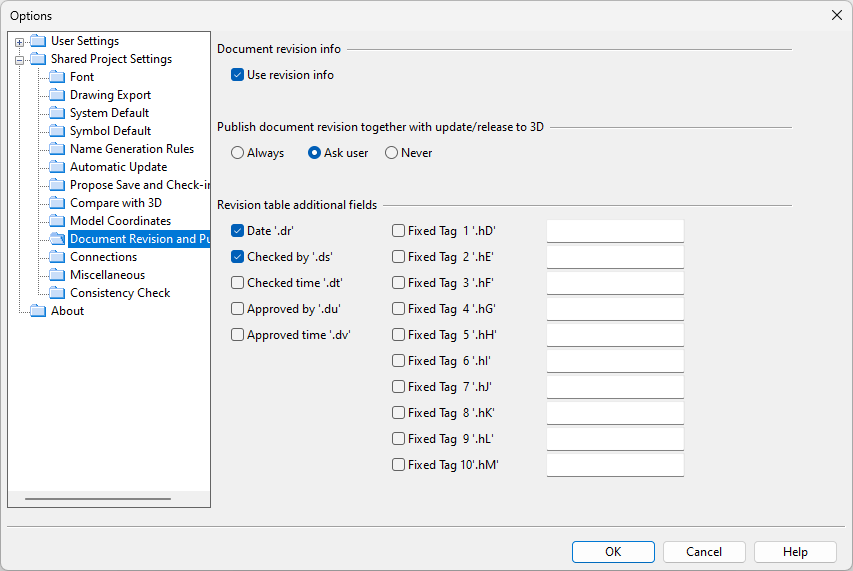Viewport: 853px width, 571px height.
Task: Click the System Default folder icon
Action: point(57,113)
